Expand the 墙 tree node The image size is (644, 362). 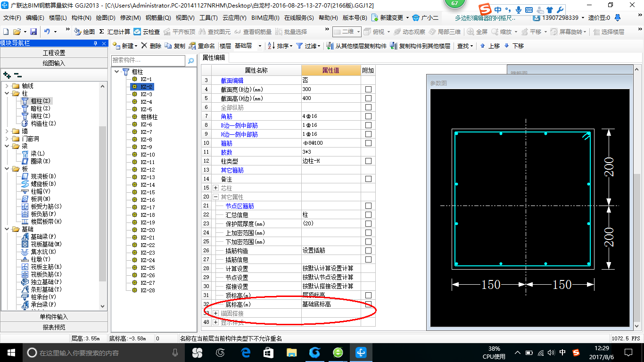pos(7,131)
